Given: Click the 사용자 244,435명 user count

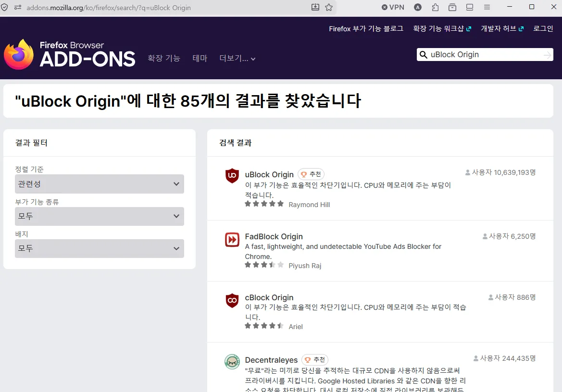Looking at the screenshot, I should [x=504, y=358].
